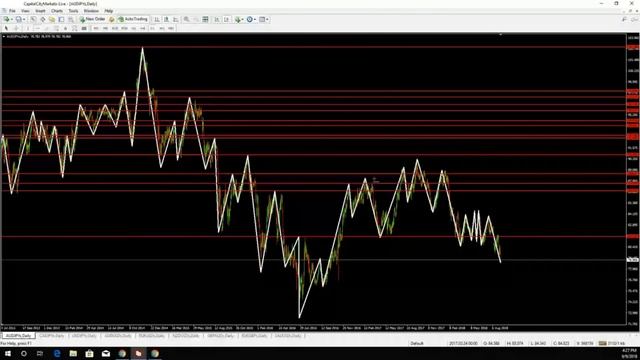Switch to M1 timeframe

point(96,28)
